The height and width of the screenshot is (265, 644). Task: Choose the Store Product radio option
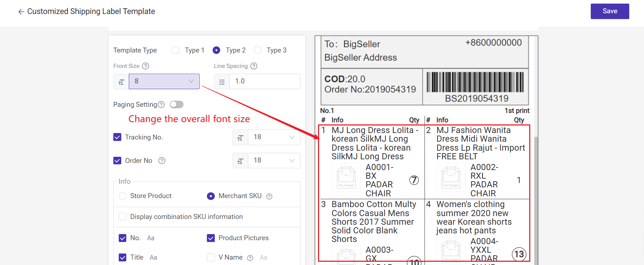point(123,196)
